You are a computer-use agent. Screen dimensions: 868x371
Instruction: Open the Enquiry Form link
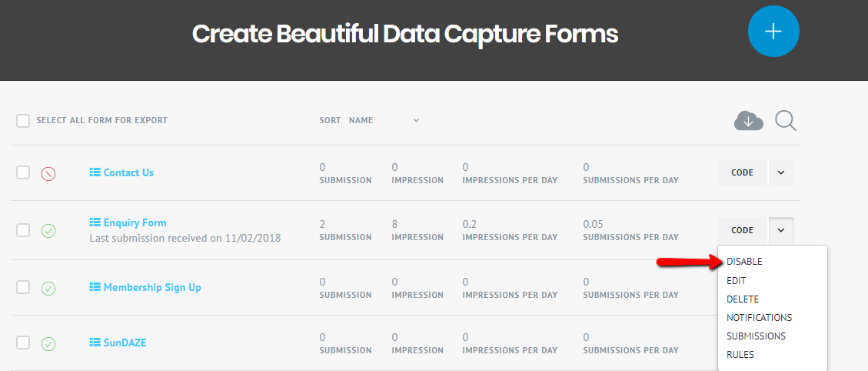(135, 223)
